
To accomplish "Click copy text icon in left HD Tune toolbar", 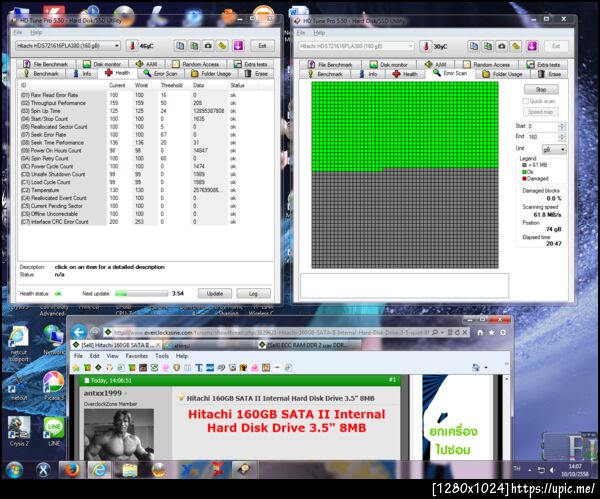I will 180,46.
